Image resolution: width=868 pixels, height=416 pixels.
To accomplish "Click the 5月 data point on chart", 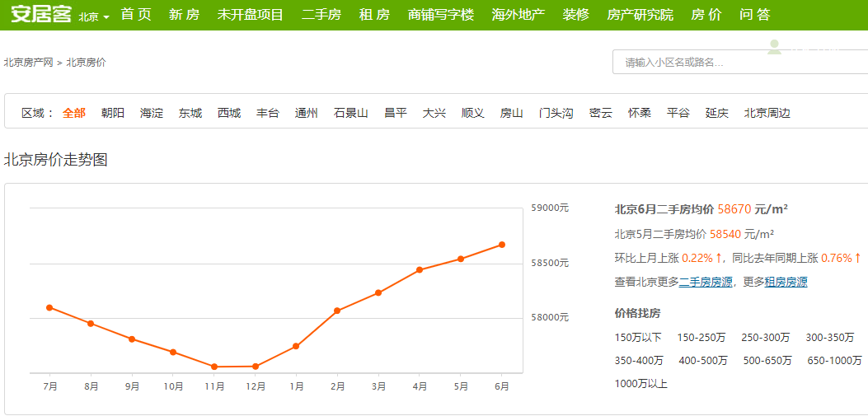I will coord(461,259).
